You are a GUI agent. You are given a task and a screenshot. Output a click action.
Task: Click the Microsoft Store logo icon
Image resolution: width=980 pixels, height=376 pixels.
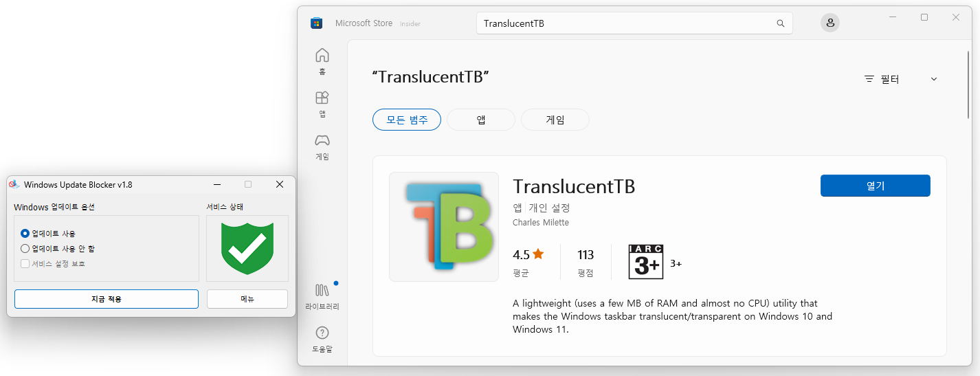pos(316,23)
